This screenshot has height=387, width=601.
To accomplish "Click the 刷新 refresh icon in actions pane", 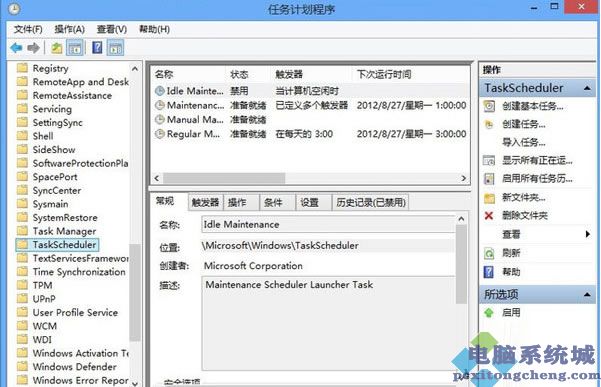I will [x=489, y=253].
